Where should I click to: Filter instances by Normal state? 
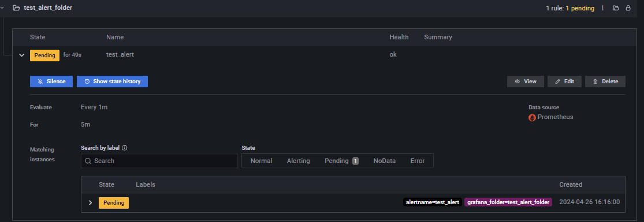coord(261,161)
